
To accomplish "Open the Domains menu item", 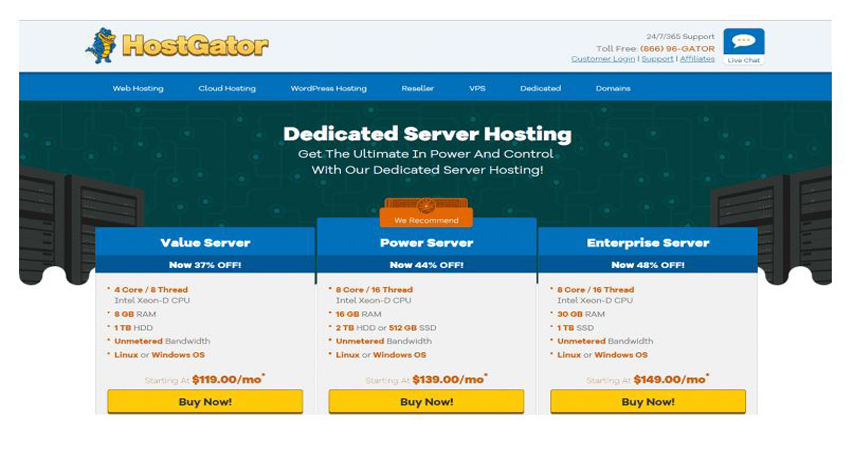I will pyautogui.click(x=613, y=88).
